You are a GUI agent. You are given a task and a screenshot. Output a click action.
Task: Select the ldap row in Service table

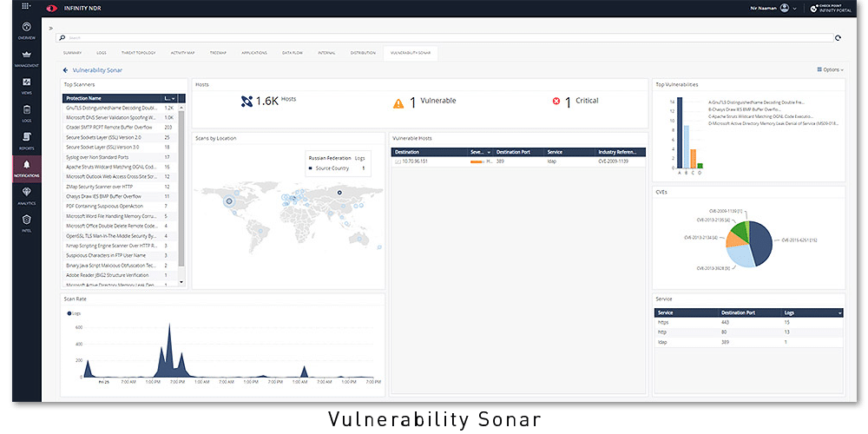[749, 343]
